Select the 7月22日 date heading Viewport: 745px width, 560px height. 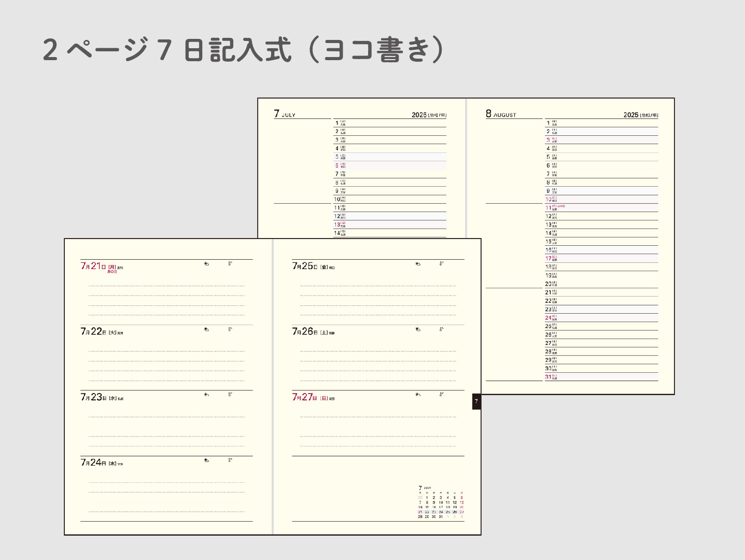[x=102, y=331]
